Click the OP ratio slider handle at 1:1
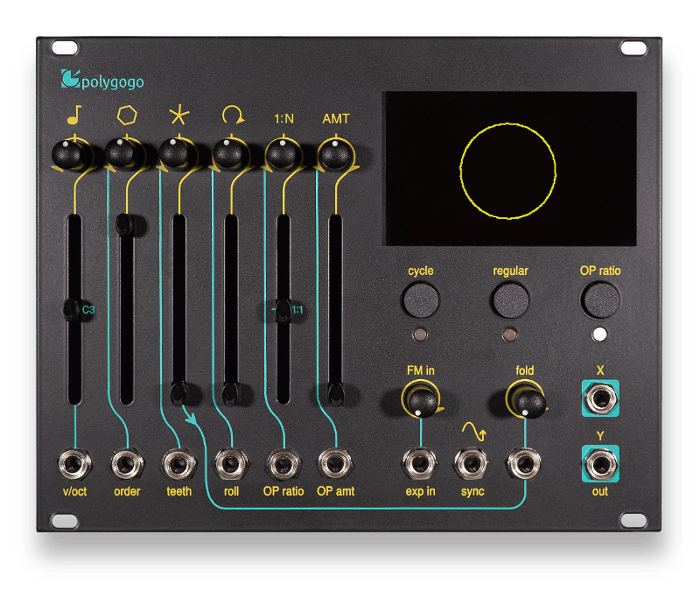 tap(283, 310)
